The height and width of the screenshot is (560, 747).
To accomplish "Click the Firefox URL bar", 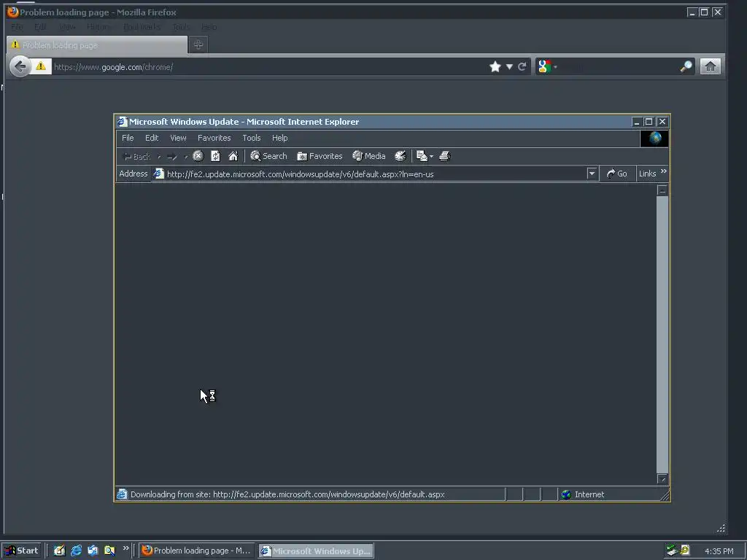I will [x=269, y=67].
